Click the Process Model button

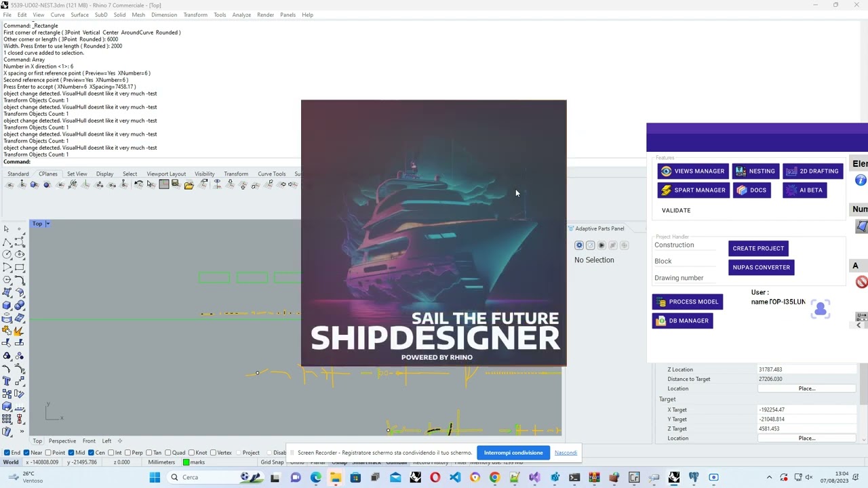click(688, 302)
